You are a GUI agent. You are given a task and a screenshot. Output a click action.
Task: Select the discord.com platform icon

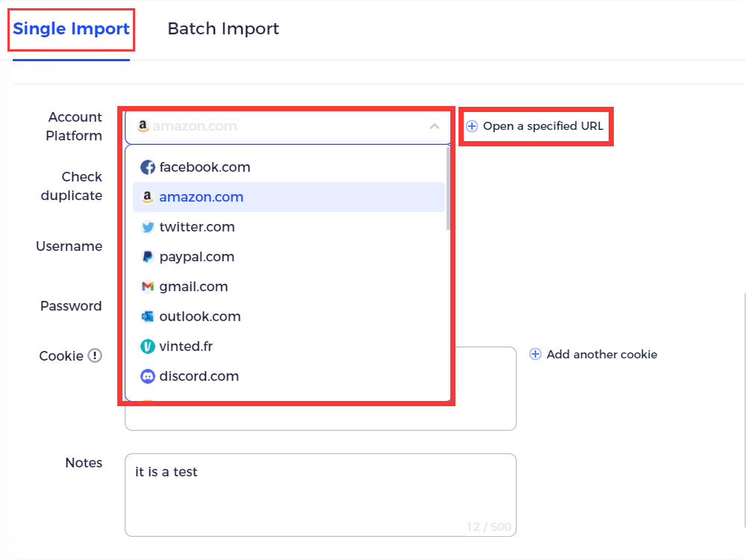(x=148, y=376)
